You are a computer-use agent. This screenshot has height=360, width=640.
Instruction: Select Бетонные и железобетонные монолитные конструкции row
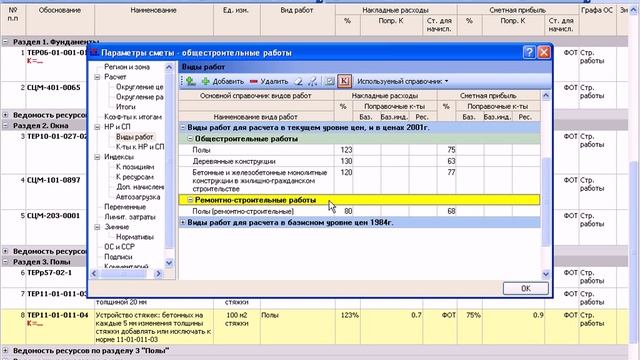click(360, 180)
